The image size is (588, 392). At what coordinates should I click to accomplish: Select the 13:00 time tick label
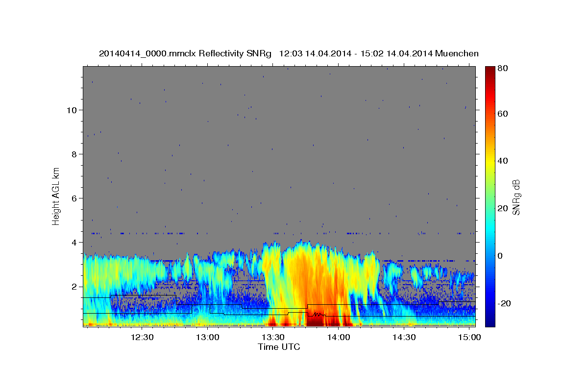(207, 338)
